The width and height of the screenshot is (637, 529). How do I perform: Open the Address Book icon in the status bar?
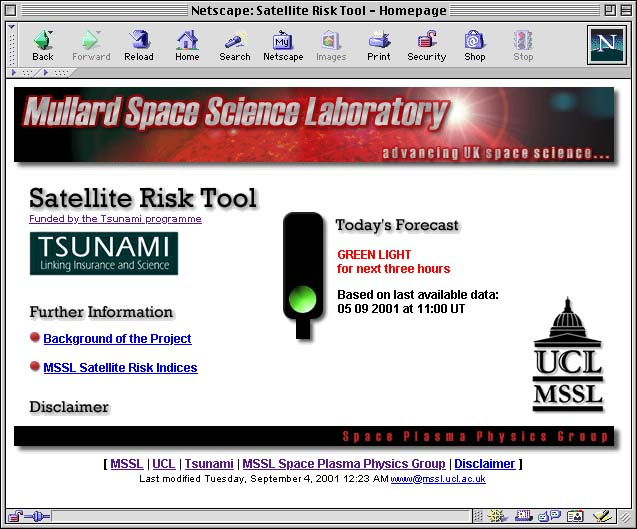(x=575, y=516)
